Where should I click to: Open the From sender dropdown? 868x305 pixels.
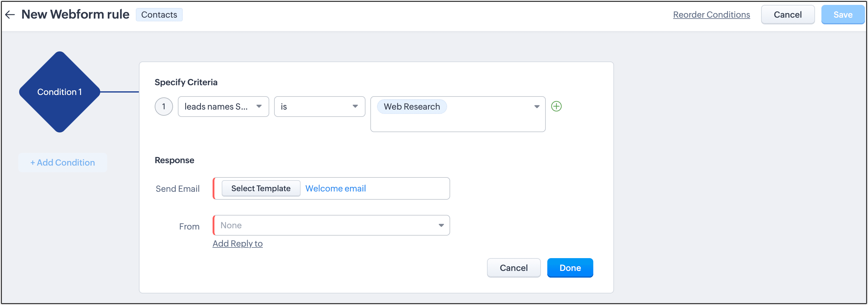click(x=331, y=225)
